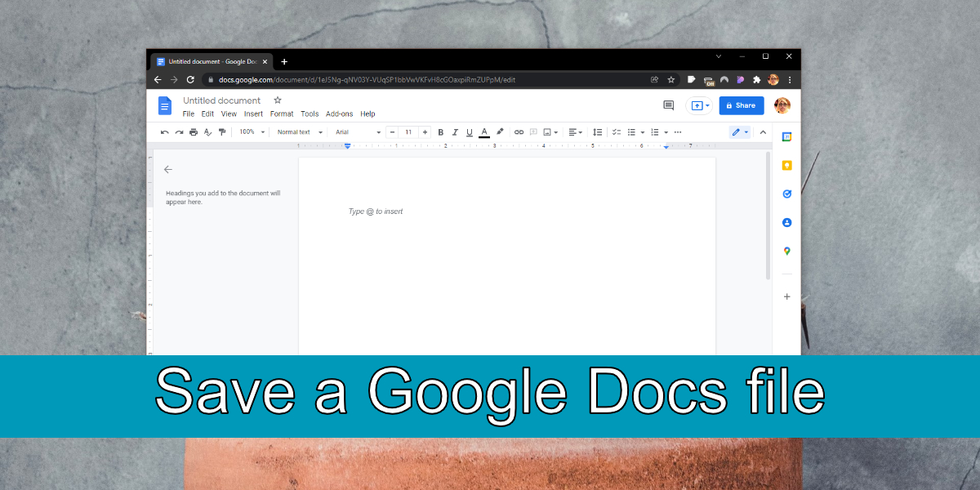Open the Format menu
Screen dimensions: 980x490
pyautogui.click(x=282, y=114)
